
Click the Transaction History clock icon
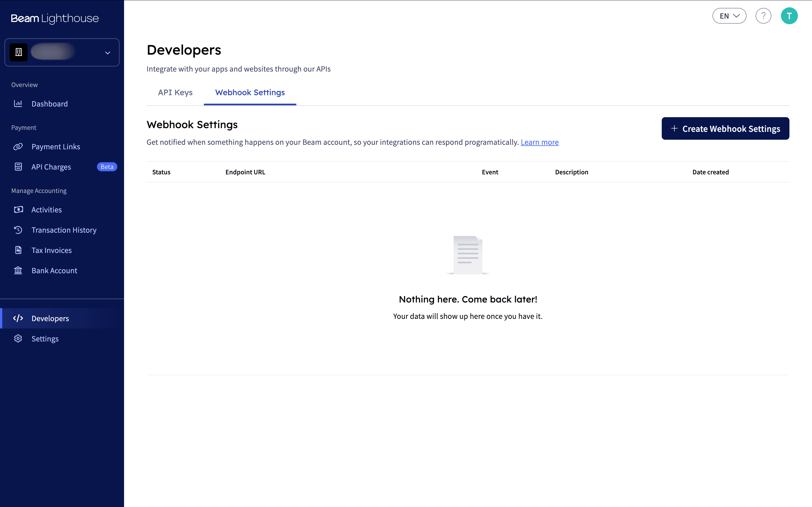(18, 230)
